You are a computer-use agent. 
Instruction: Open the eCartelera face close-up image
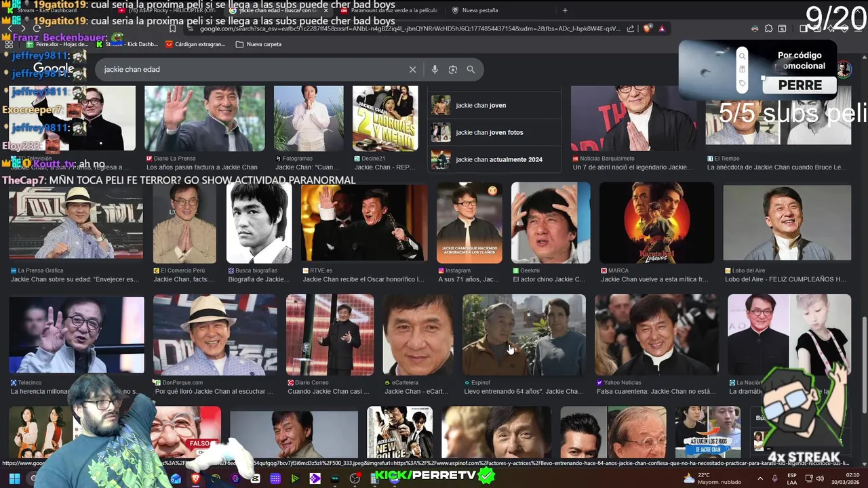pos(418,335)
